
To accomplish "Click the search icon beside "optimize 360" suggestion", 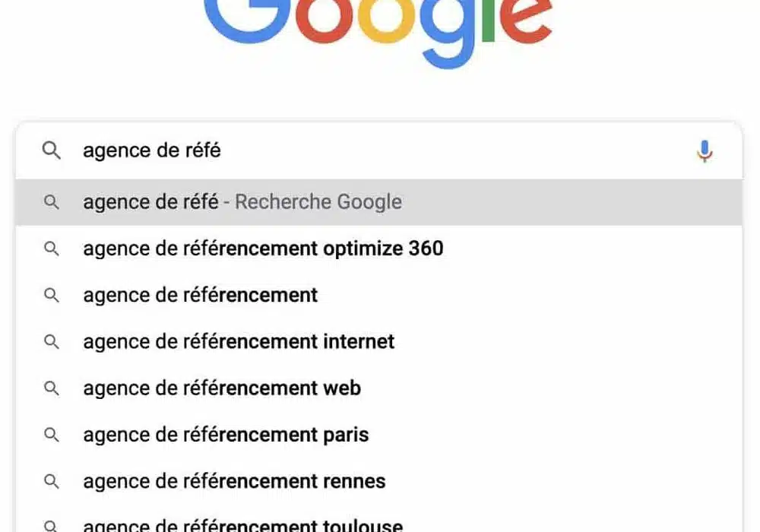I will coord(52,249).
